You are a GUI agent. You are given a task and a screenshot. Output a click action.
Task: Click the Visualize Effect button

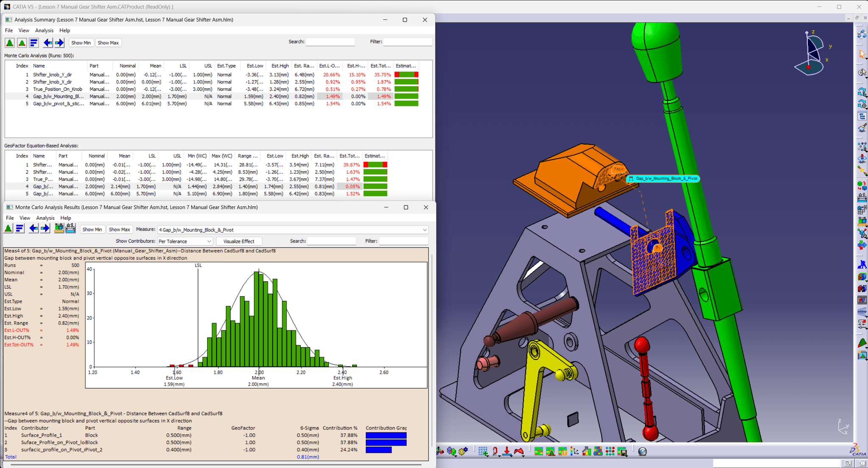tap(239, 241)
